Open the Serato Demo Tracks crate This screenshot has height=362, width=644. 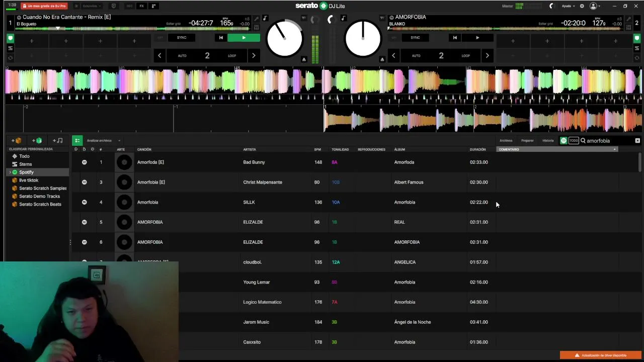click(39, 197)
